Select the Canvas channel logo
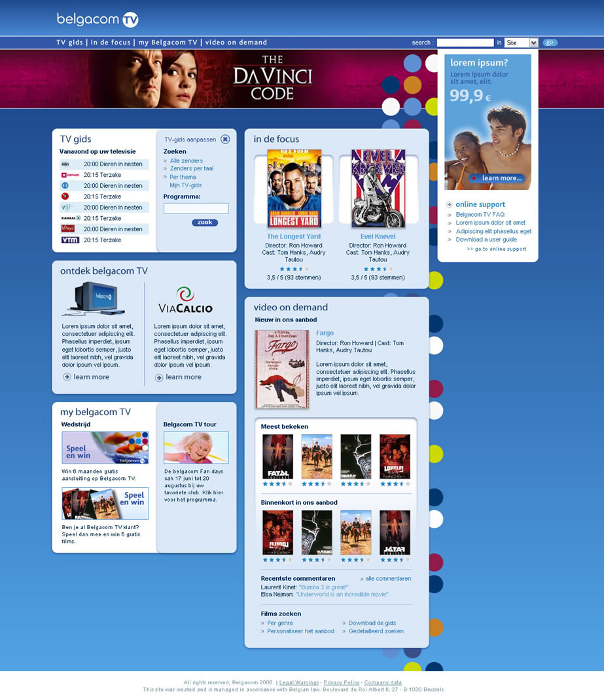Screen dimensions: 604x700 pos(70,175)
